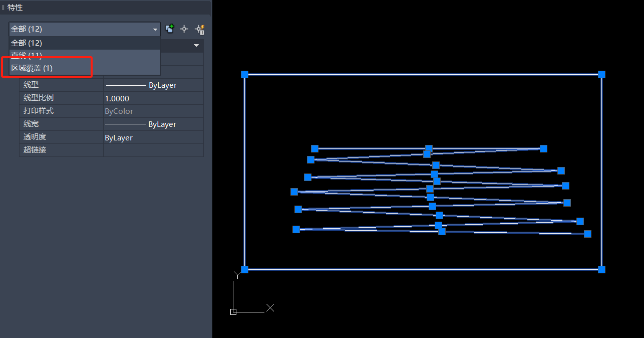644x338 pixels.
Task: Click the UCS origin square icon
Action: 233,312
